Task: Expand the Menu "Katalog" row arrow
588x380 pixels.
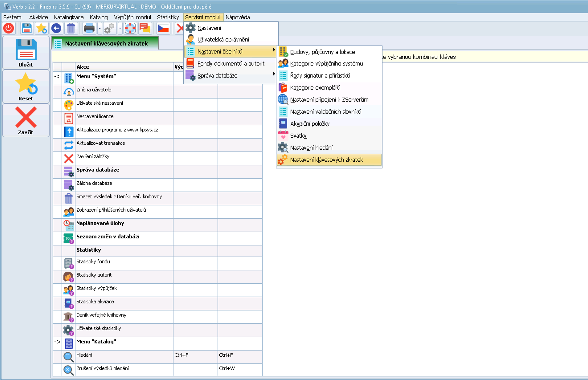Action: pos(57,342)
